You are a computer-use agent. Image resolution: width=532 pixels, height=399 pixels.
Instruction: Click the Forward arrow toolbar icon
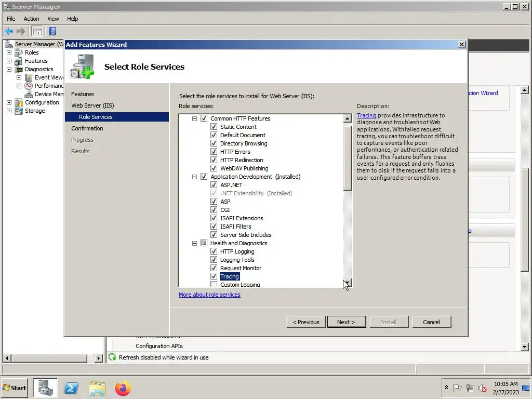(21, 32)
